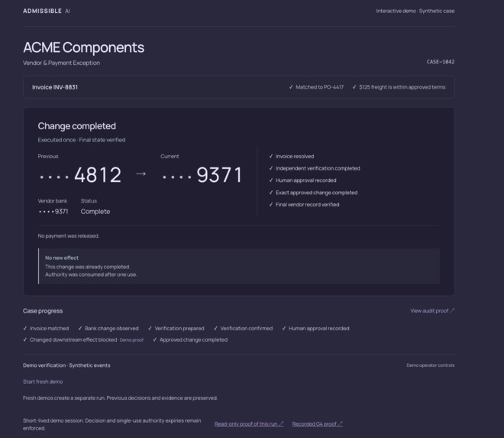Click the Status value Complete
The height and width of the screenshot is (438, 504).
(95, 212)
